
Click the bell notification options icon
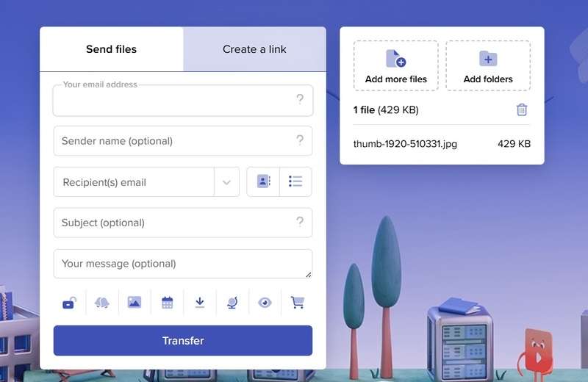[102, 302]
